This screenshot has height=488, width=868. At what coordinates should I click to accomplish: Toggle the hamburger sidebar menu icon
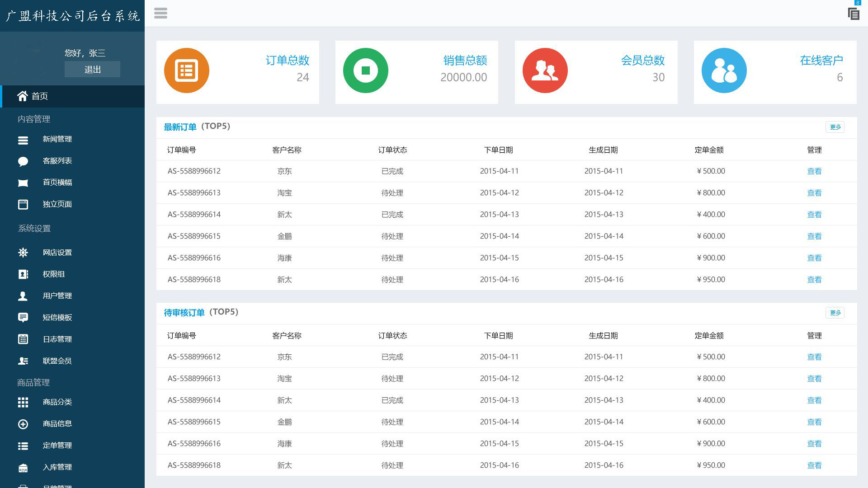[x=160, y=13]
